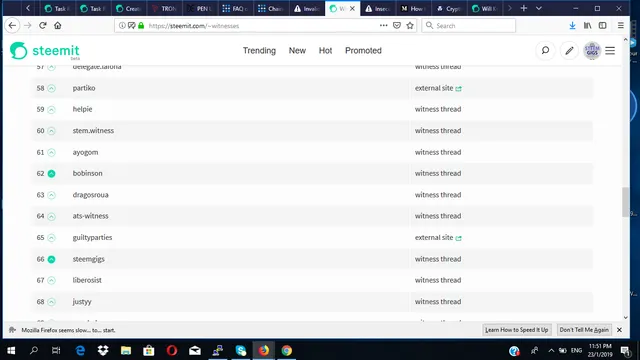This screenshot has height=360, width=640.
Task: Go back with the browser back arrow
Action: pos(12,25)
